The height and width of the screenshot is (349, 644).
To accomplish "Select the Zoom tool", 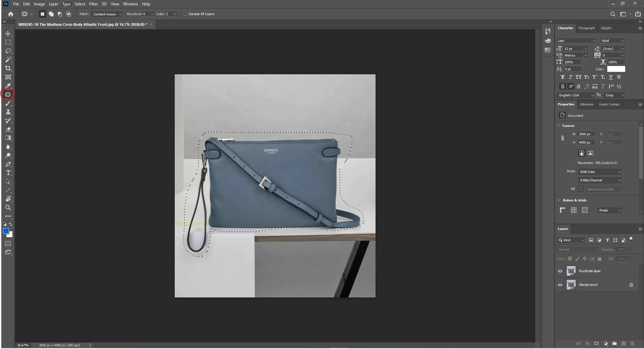I will pos(8,208).
